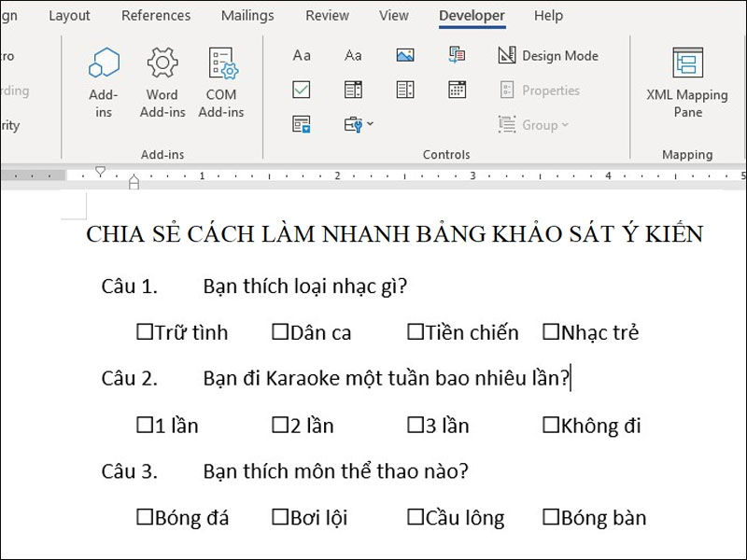Image resolution: width=747 pixels, height=560 pixels.
Task: Check the Nhạc trẻ checkbox
Action: (x=551, y=331)
